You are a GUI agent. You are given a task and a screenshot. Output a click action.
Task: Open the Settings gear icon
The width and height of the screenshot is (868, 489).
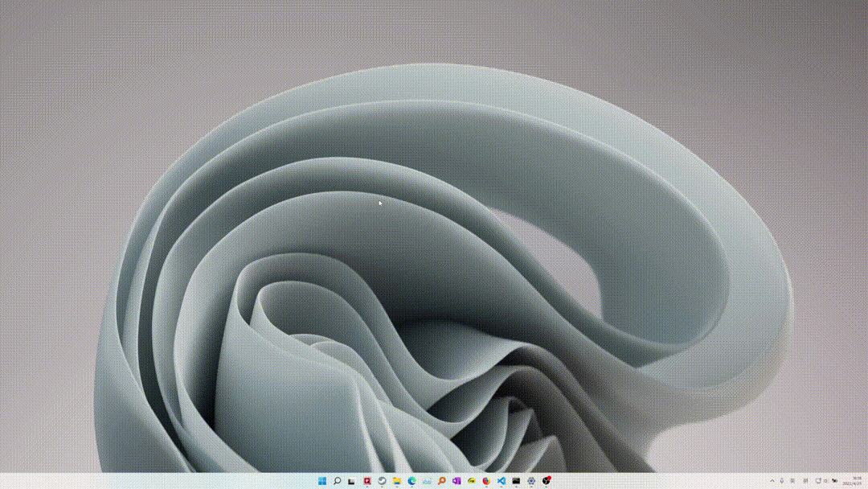tap(531, 481)
